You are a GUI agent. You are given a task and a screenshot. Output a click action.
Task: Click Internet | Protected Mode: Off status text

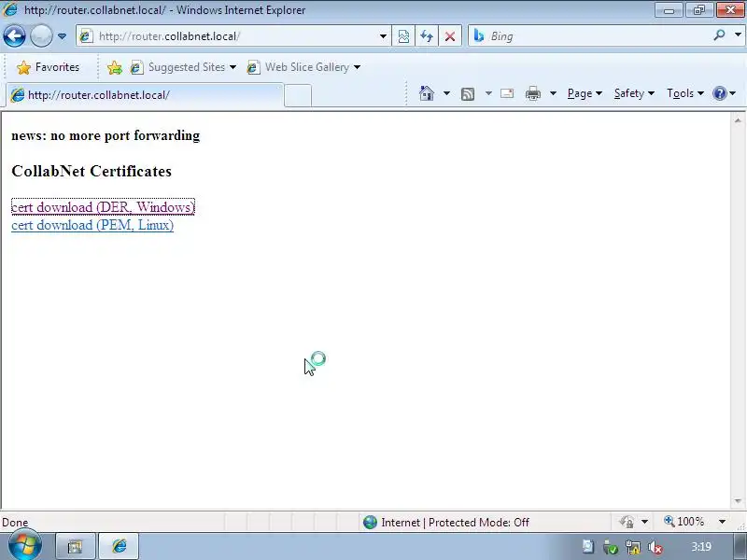(x=455, y=523)
